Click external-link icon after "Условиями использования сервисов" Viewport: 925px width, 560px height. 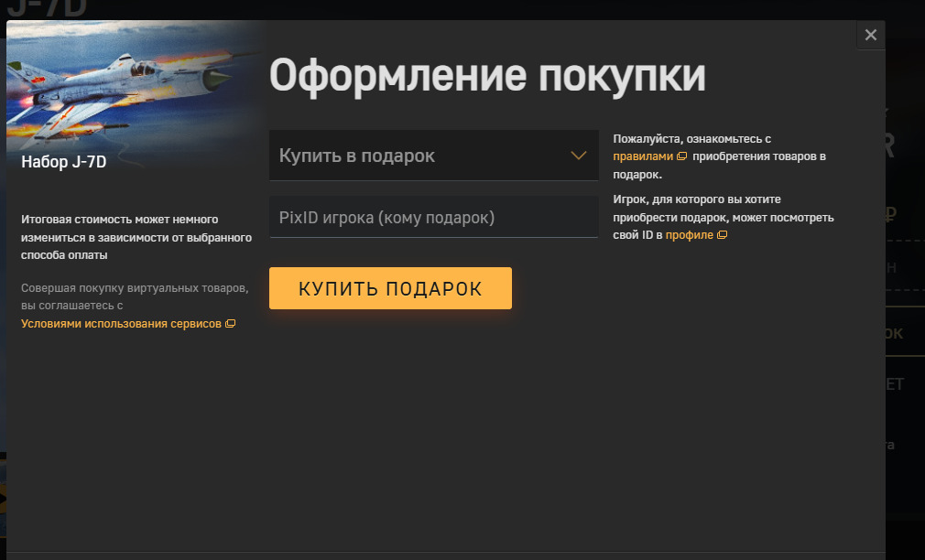[x=230, y=324]
